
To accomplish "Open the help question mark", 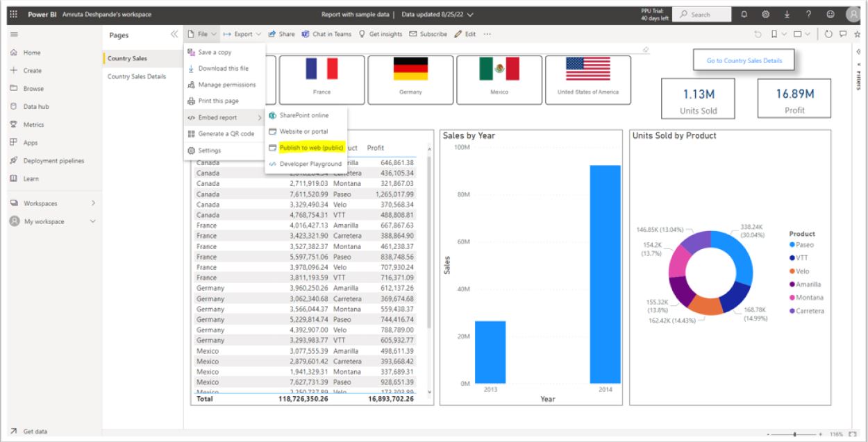I will click(808, 15).
